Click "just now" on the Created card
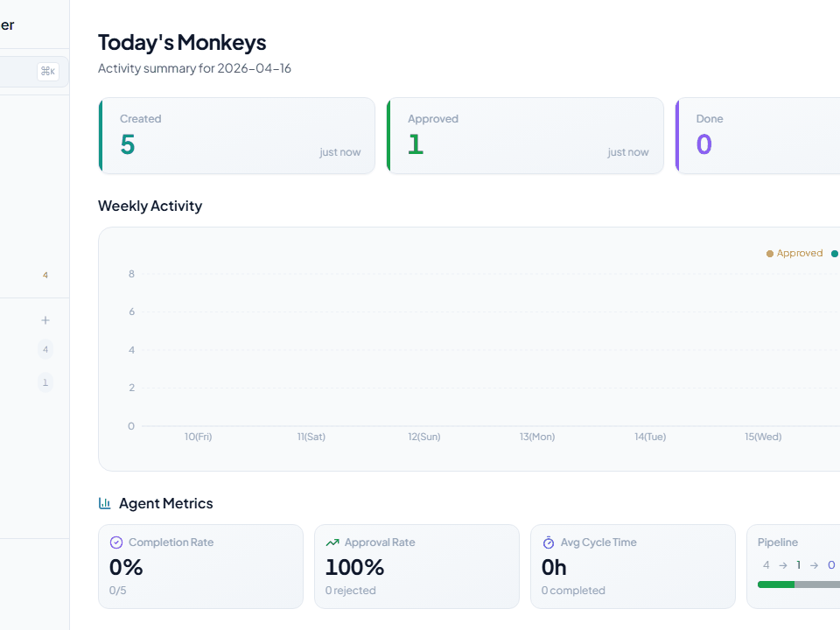 pyautogui.click(x=340, y=151)
